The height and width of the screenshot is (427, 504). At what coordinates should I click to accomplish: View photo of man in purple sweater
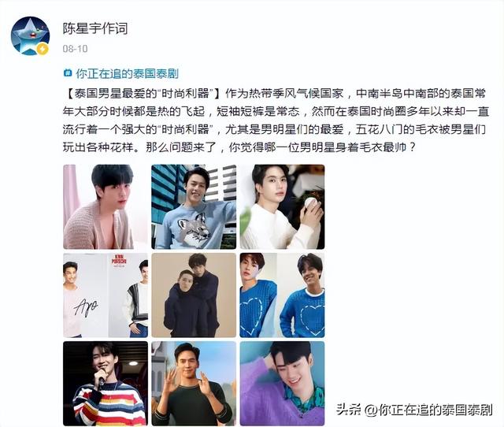coord(282,384)
